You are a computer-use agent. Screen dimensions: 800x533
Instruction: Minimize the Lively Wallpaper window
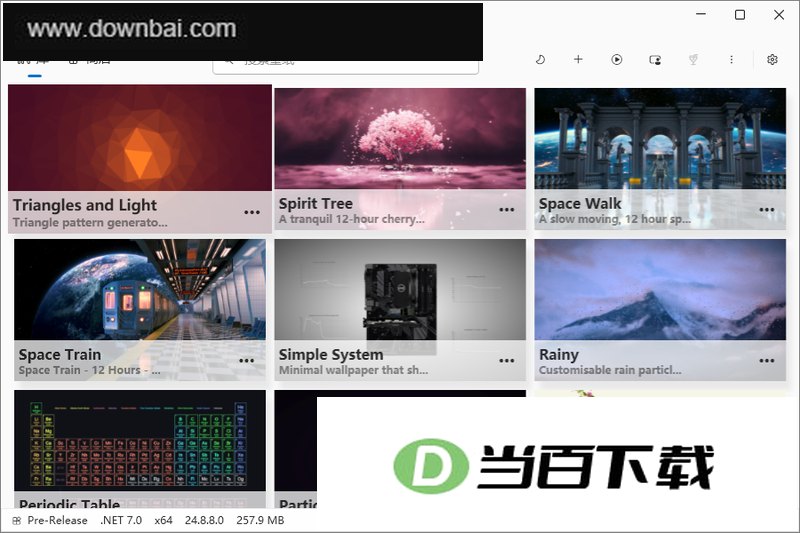tap(701, 15)
